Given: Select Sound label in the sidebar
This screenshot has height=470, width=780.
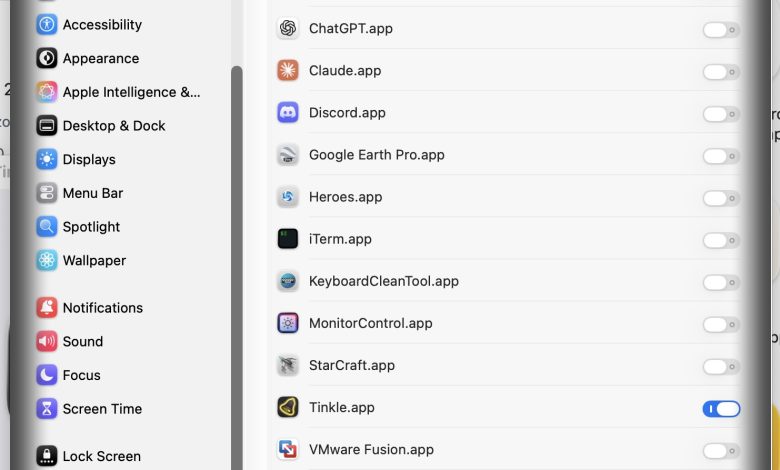Looking at the screenshot, I should [x=83, y=342].
